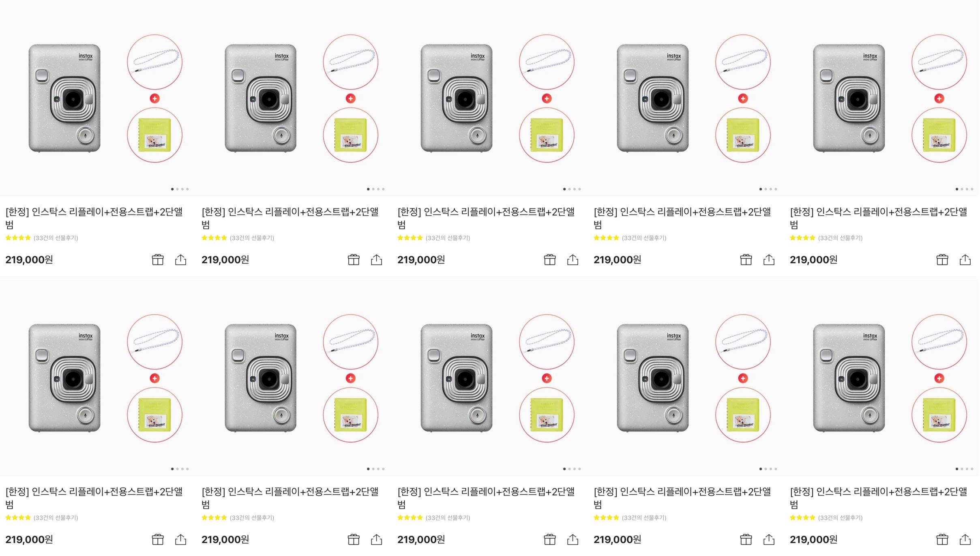Click gift icon on top-row first product
The image size is (980, 556).
[158, 260]
